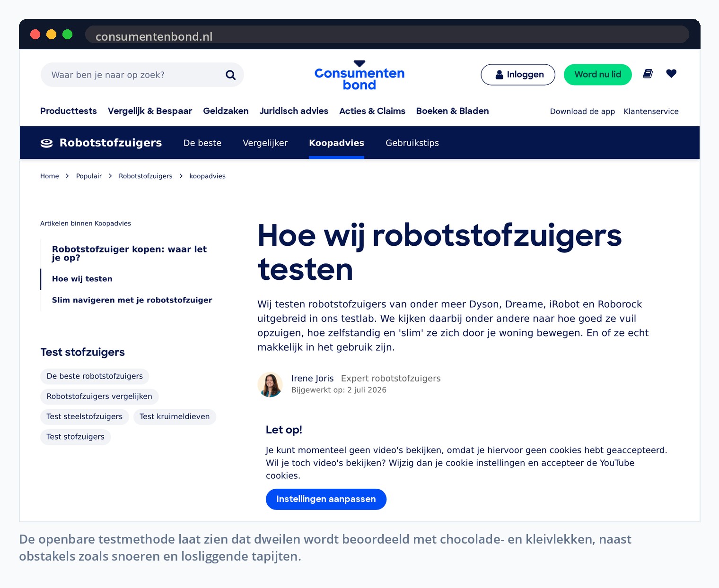Click 'Instellingen aanpassen' button
Viewport: 719px width, 588px height.
tap(326, 499)
